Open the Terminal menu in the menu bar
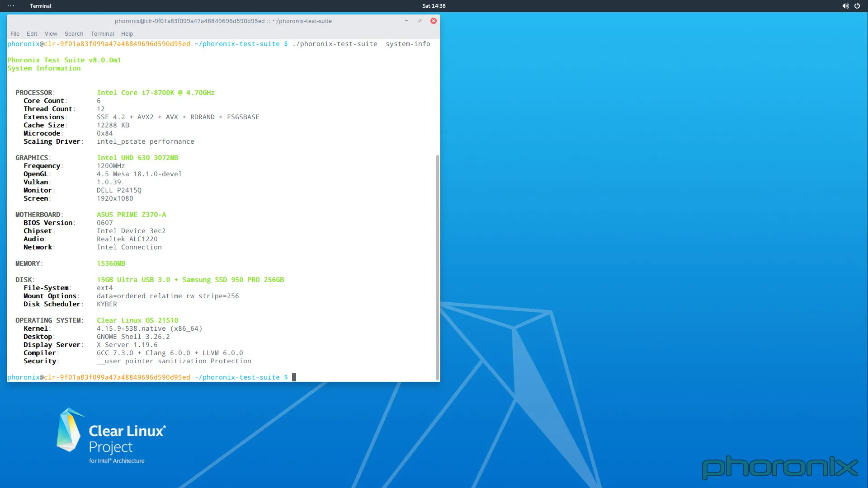The image size is (868, 488). click(x=102, y=33)
